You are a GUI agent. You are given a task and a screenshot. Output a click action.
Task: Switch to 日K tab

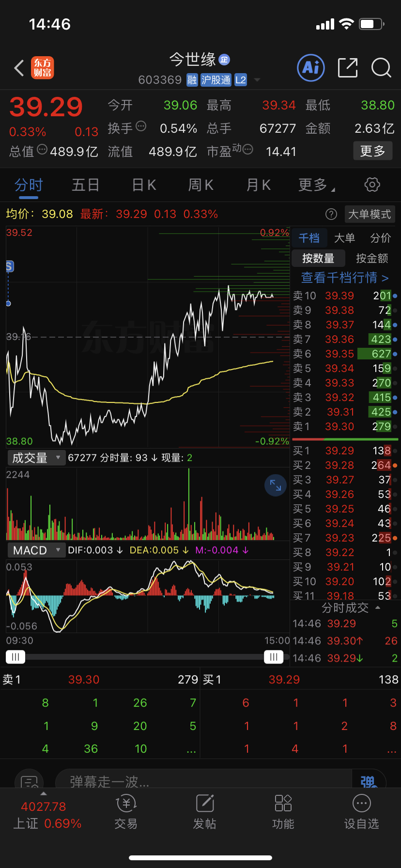tap(144, 185)
